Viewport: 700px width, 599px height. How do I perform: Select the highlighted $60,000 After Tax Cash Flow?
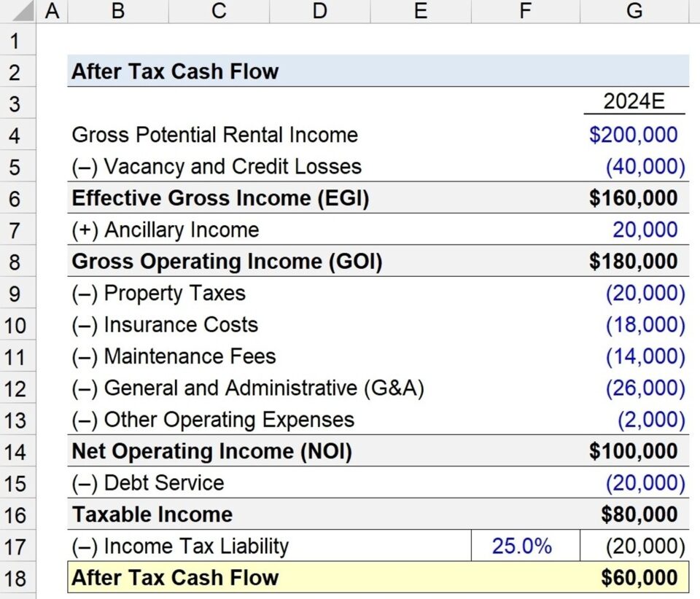tap(633, 577)
